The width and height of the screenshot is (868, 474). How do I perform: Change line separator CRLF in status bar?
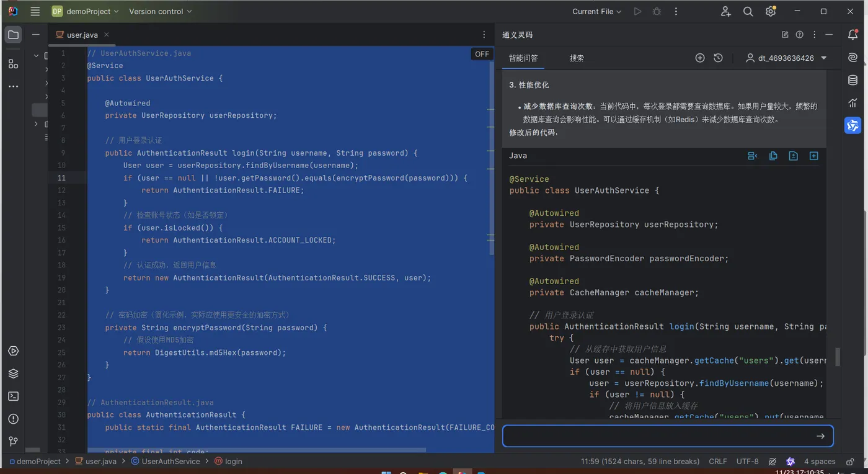718,462
